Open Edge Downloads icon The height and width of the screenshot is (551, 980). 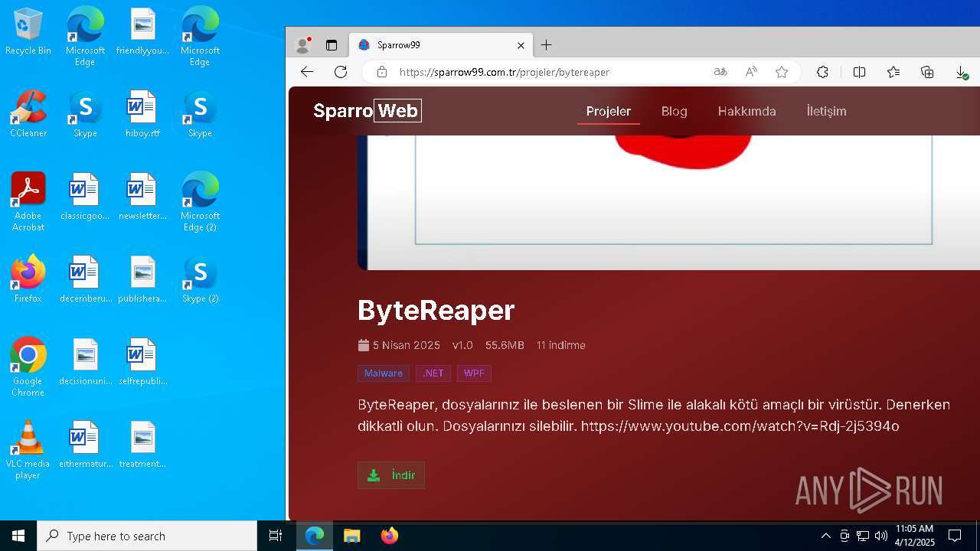(962, 72)
